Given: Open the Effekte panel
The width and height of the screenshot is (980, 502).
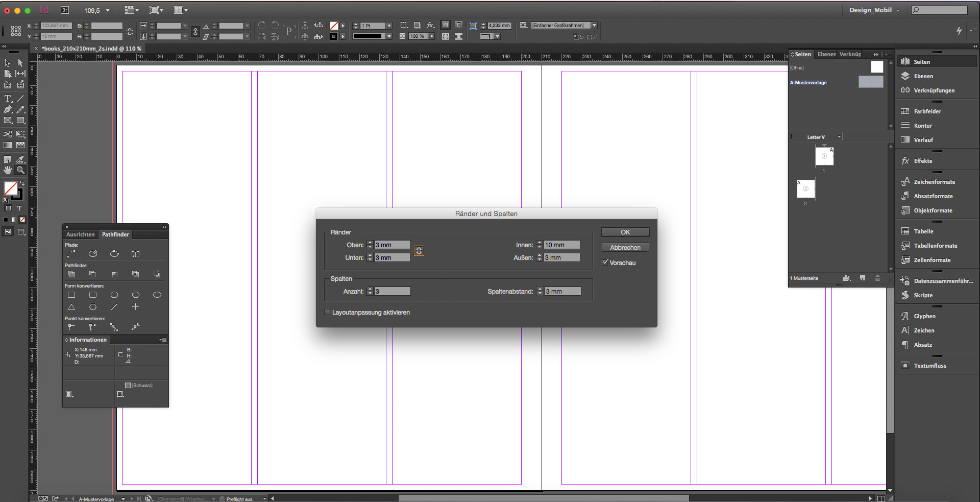Looking at the screenshot, I should click(x=924, y=160).
